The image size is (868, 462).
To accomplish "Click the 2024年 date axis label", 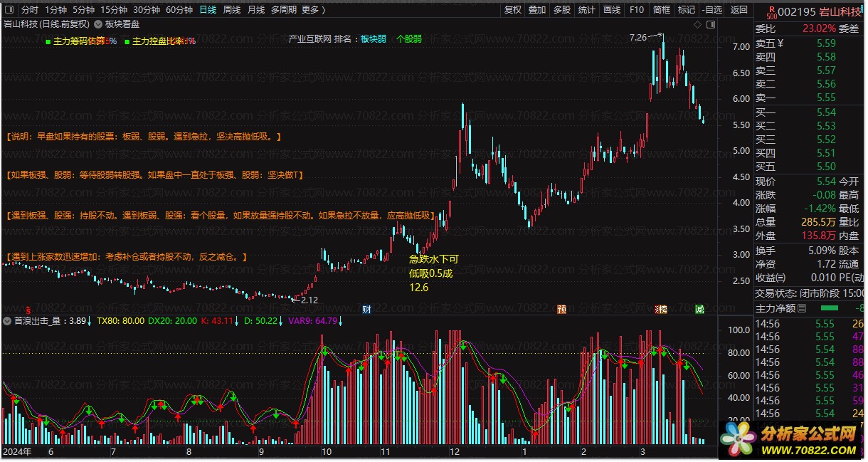I will click(18, 451).
